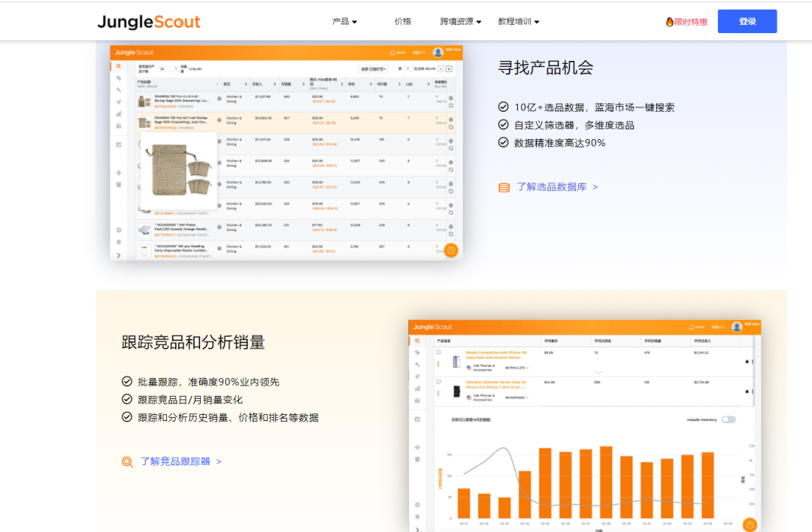Click search sidebar icon in product database screenshot

tap(119, 66)
